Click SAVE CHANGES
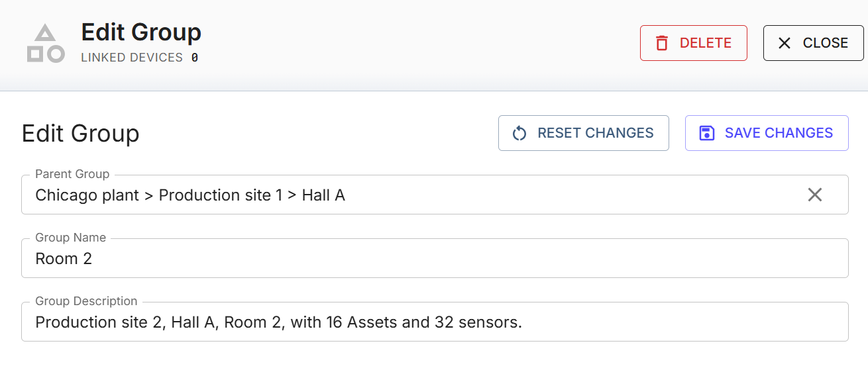Viewport: 868px width, 370px height. [779, 133]
